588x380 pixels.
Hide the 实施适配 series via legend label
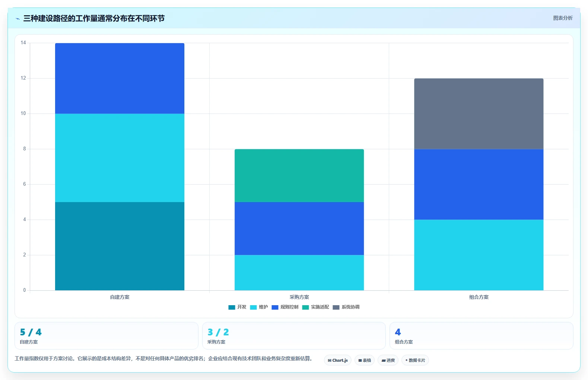point(320,307)
